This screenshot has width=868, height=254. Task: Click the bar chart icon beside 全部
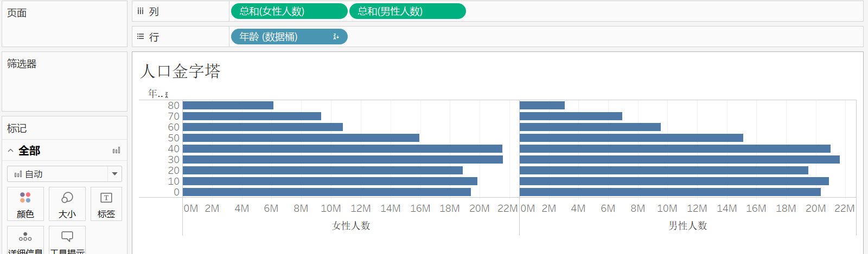pos(116,151)
